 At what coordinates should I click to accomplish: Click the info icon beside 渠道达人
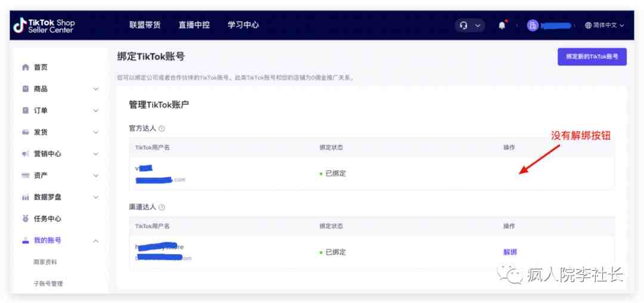[162, 208]
